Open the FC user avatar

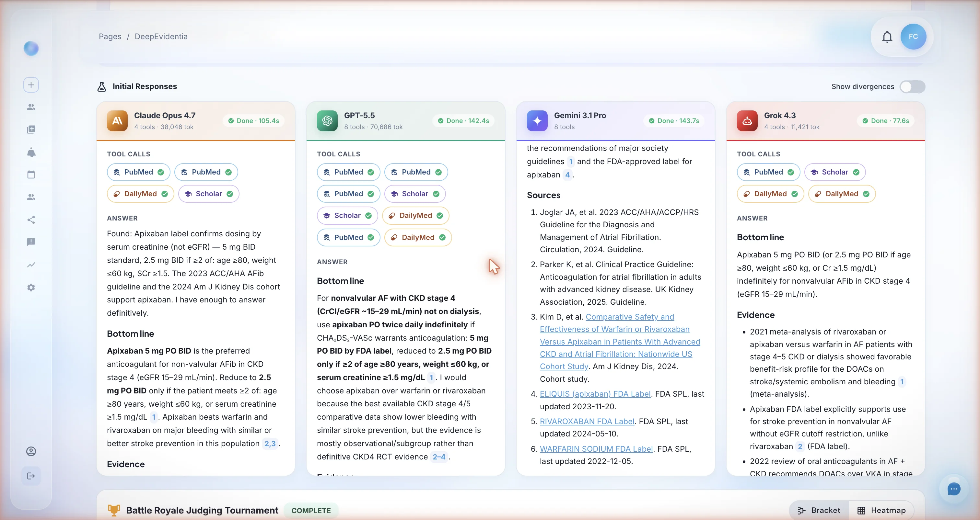click(913, 37)
